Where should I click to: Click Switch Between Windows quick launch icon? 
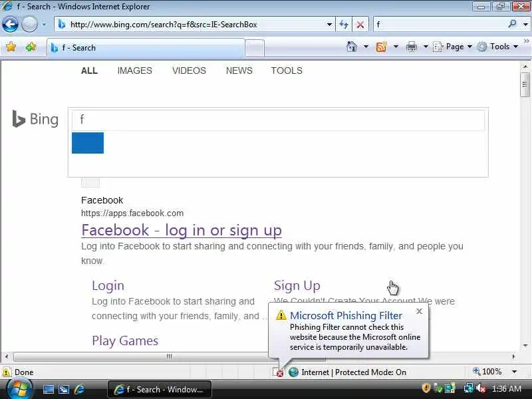pyautogui.click(x=64, y=389)
